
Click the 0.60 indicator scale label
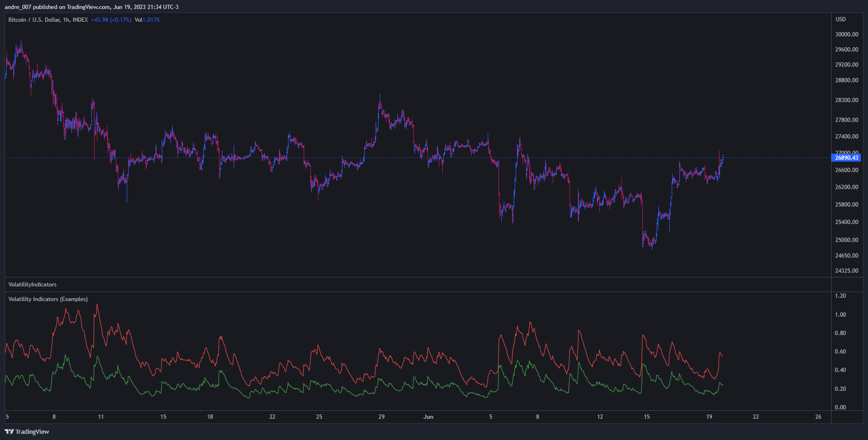(841, 352)
